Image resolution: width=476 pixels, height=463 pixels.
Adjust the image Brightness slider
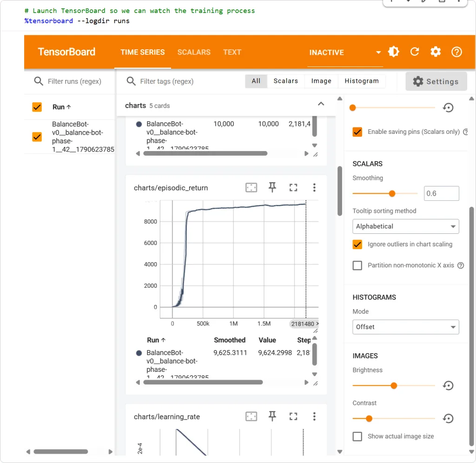[x=394, y=385]
